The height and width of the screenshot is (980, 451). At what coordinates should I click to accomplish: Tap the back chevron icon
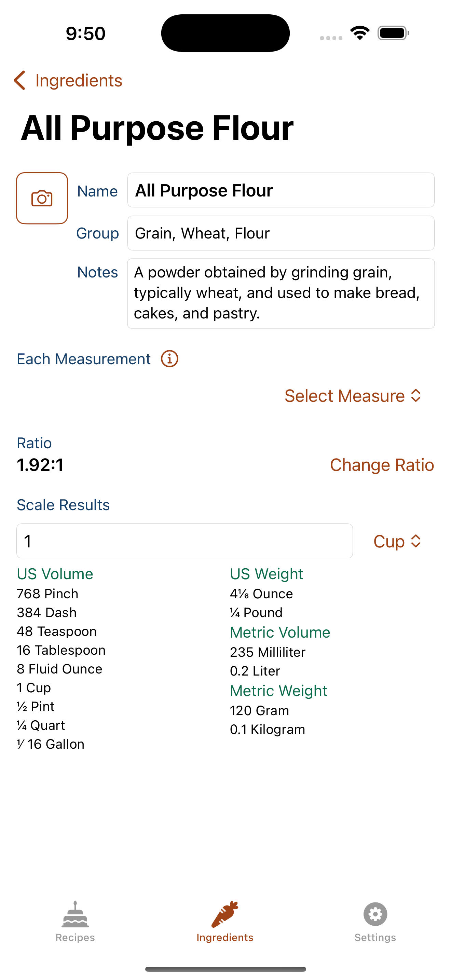point(19,80)
